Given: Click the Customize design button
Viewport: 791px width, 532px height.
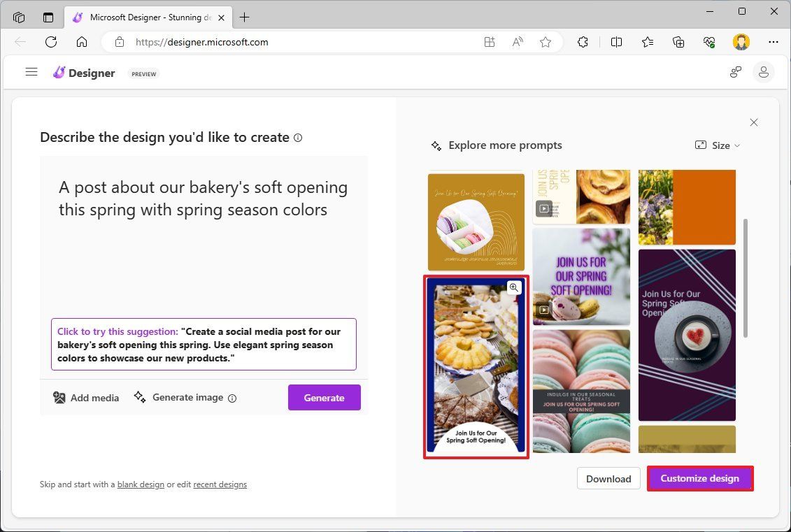Looking at the screenshot, I should pyautogui.click(x=699, y=478).
